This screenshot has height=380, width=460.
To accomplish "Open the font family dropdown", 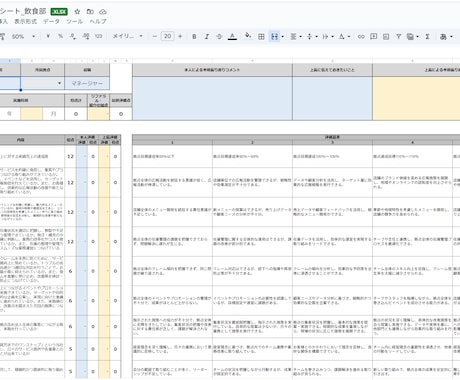I will 128,36.
